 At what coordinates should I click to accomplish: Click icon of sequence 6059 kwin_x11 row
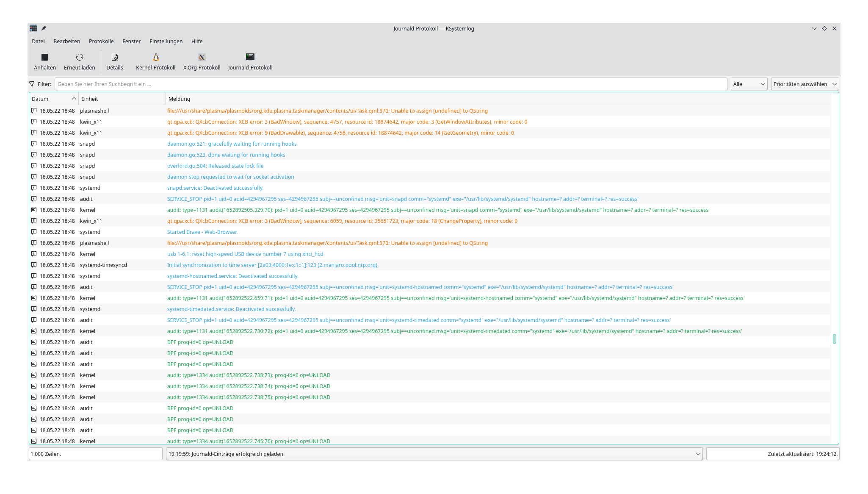34,221
